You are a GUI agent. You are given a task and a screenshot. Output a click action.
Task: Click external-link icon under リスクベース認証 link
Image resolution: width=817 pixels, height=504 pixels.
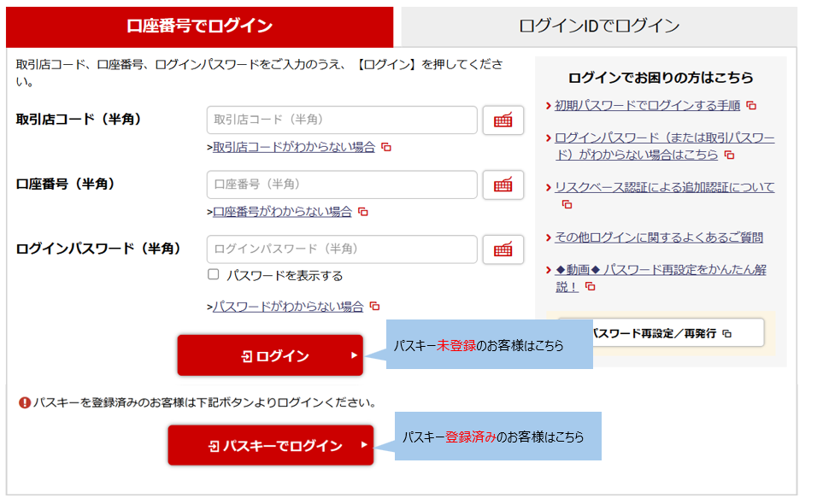[567, 204]
